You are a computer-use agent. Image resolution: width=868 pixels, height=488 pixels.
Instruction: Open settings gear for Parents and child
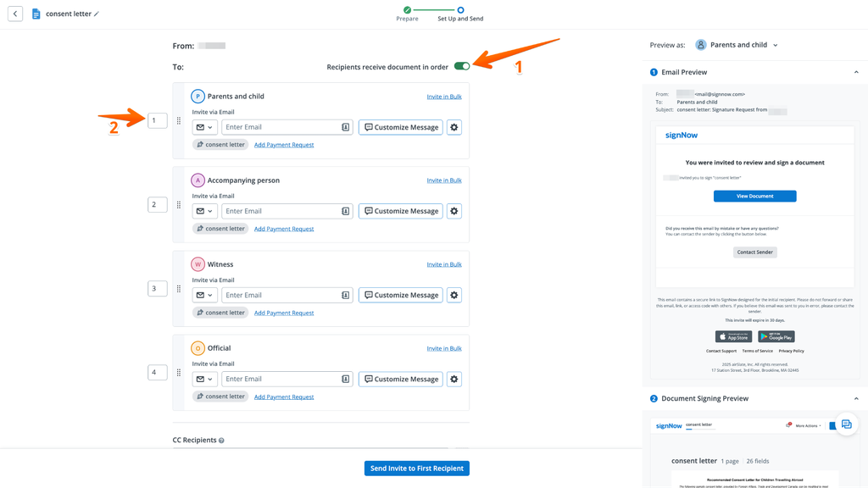point(454,127)
